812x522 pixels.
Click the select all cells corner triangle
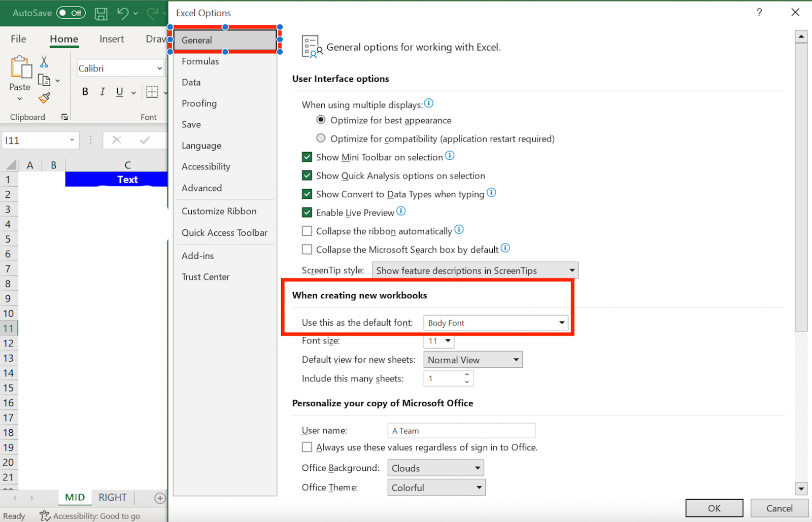click(x=11, y=164)
